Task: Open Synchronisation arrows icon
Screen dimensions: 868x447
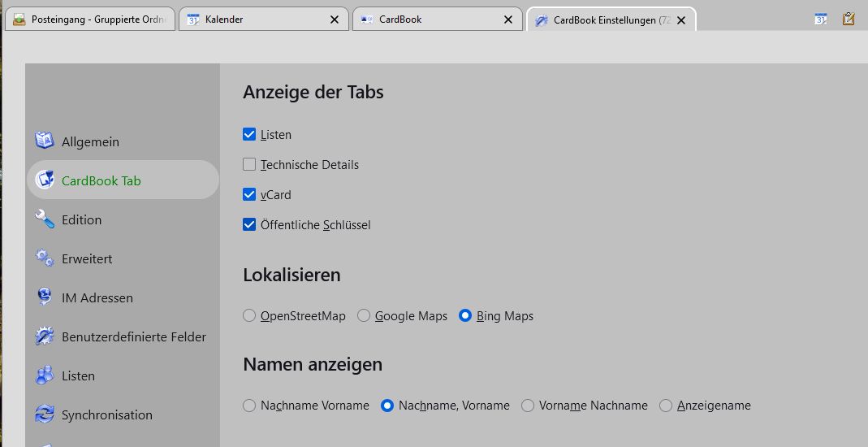Action: [x=45, y=414]
